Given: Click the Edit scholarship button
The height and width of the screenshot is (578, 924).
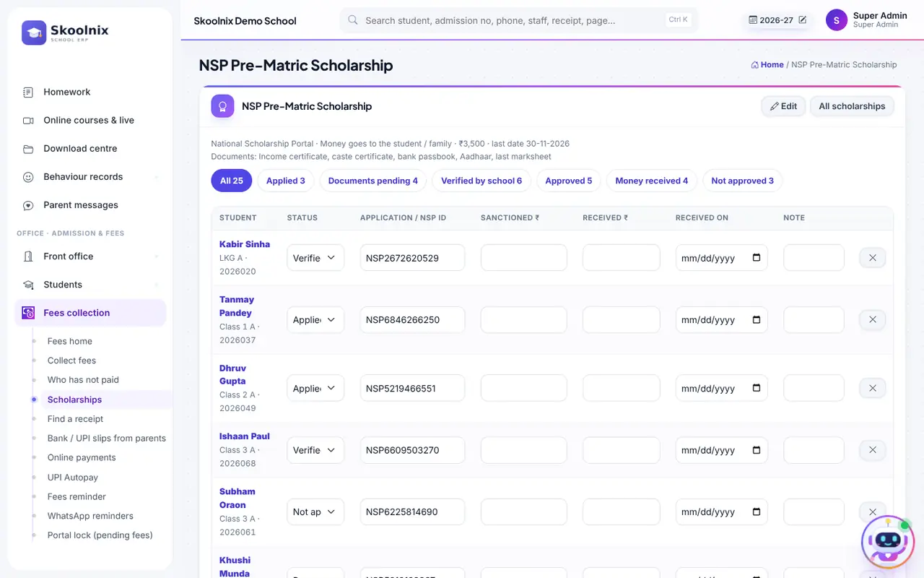Looking at the screenshot, I should tap(783, 106).
